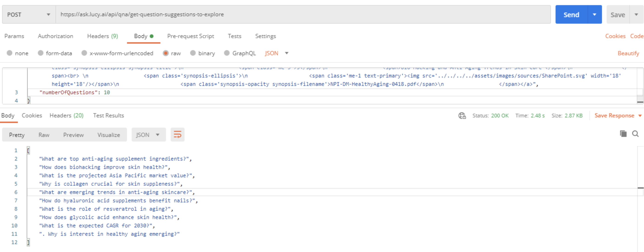Switch to the Pre-request Script tab
This screenshot has height=252, width=644.
pos(191,36)
